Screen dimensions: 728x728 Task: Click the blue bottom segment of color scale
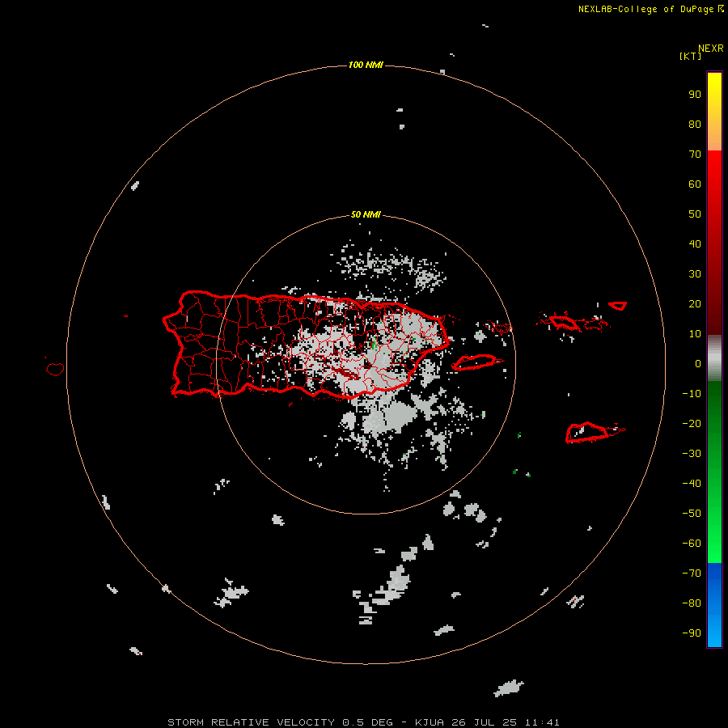714,605
